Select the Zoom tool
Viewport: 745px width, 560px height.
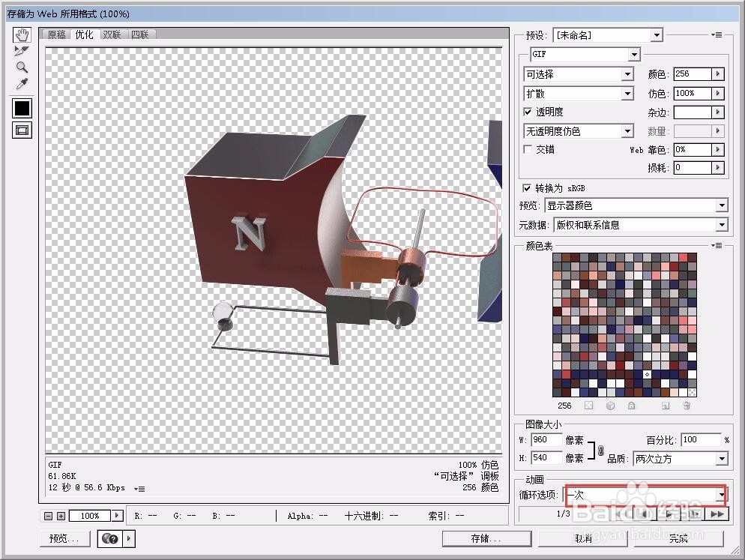[22, 67]
